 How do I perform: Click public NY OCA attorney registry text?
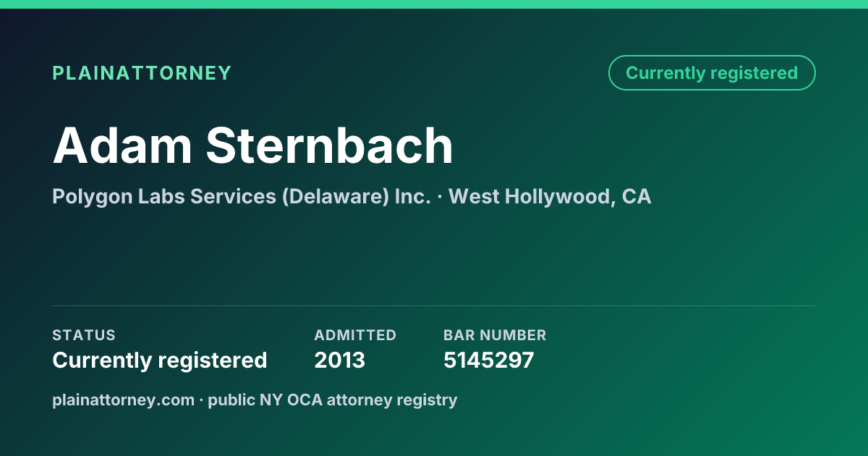pyautogui.click(x=333, y=400)
